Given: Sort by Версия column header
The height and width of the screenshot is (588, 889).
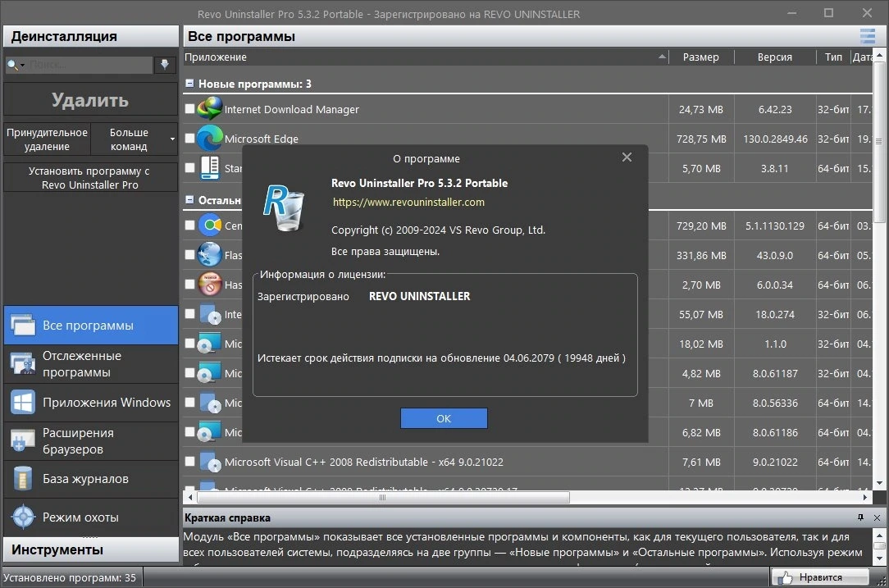Looking at the screenshot, I should 775,57.
